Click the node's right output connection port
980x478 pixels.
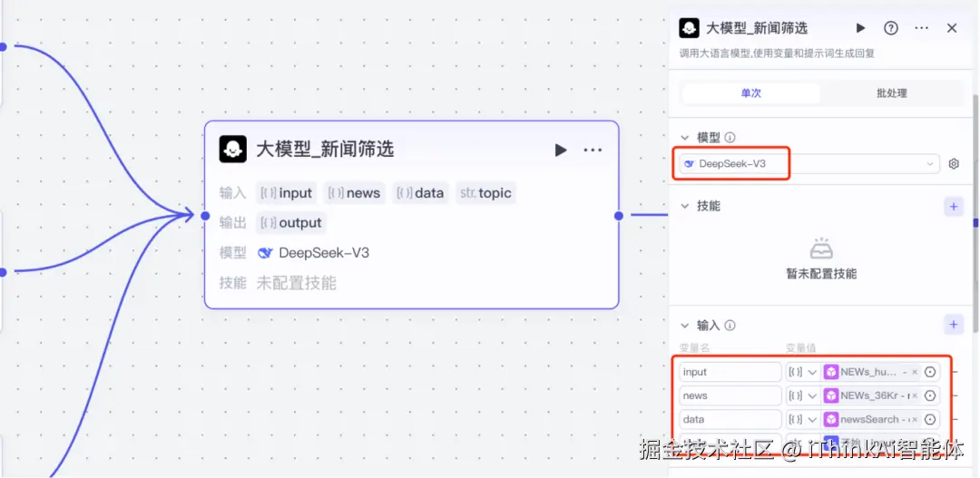point(619,216)
